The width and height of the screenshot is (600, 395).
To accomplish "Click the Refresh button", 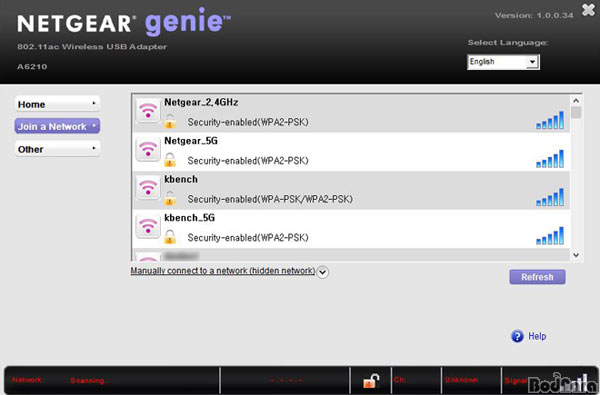I will 537,277.
